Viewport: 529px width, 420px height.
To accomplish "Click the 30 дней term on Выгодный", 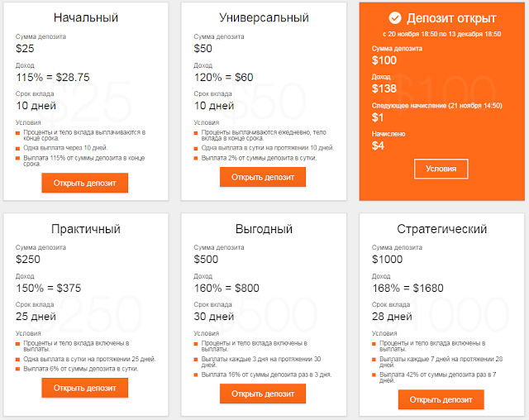I will click(x=214, y=317).
